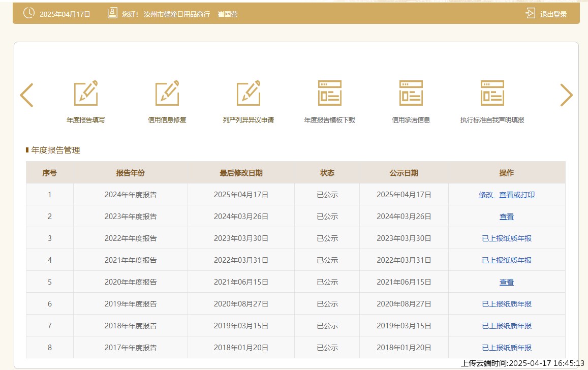Click the clock icon beside the date
Image resolution: width=588 pixels, height=370 pixels.
[29, 13]
